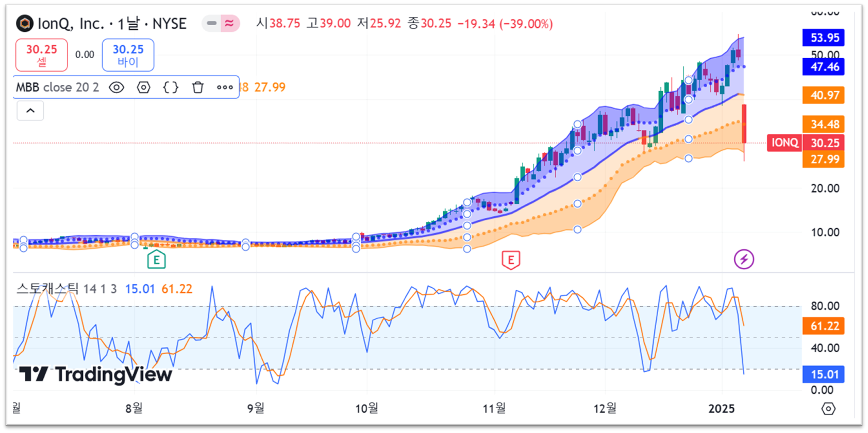Click the 61.22 stochastic value label

(x=824, y=326)
